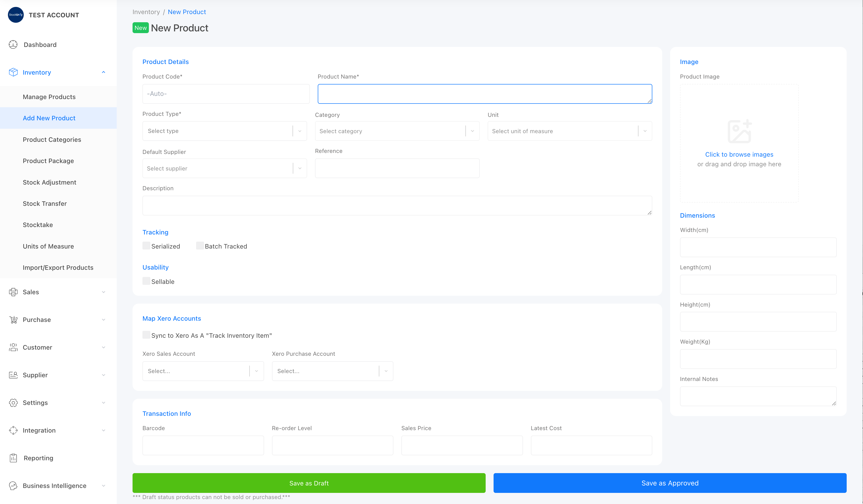Open the Product Type dropdown
This screenshot has height=504, width=863.
pos(224,131)
